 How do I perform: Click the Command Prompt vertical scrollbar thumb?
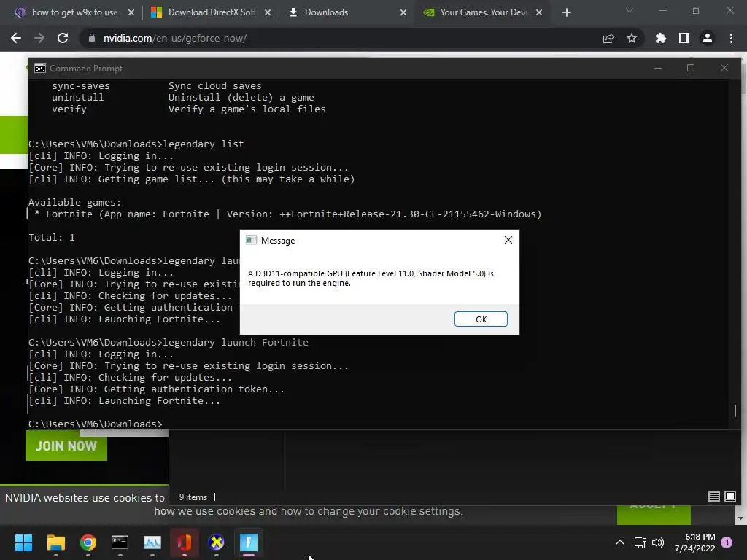(735, 411)
